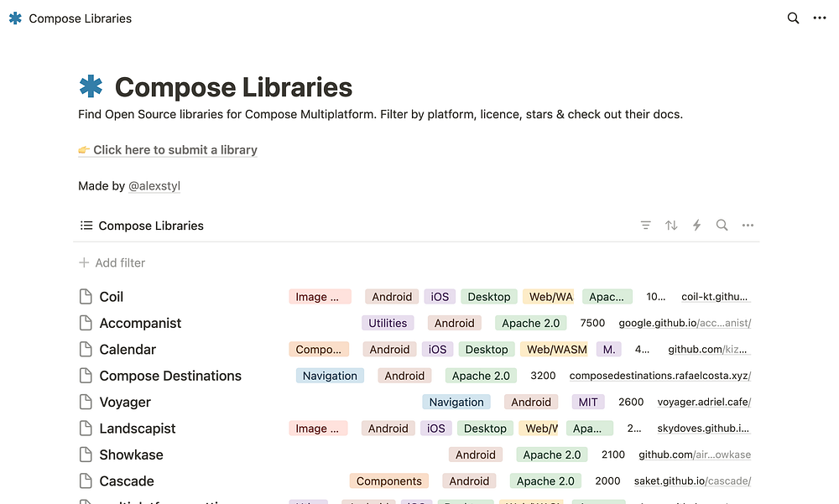Click the Compose Libraries breadcrumb title
The height and width of the screenshot is (504, 839).
(x=81, y=18)
